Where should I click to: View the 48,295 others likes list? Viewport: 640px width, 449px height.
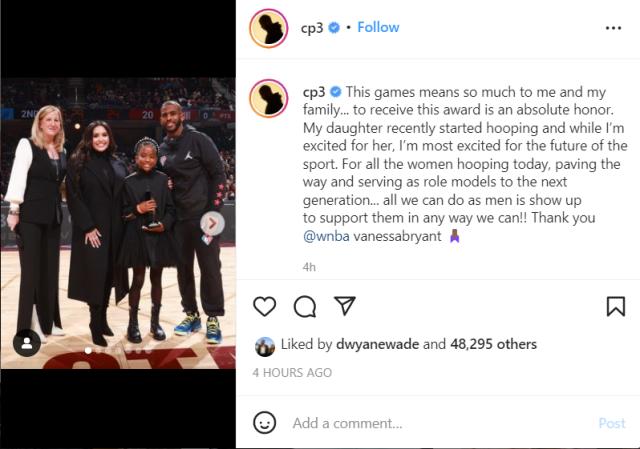coord(493,344)
